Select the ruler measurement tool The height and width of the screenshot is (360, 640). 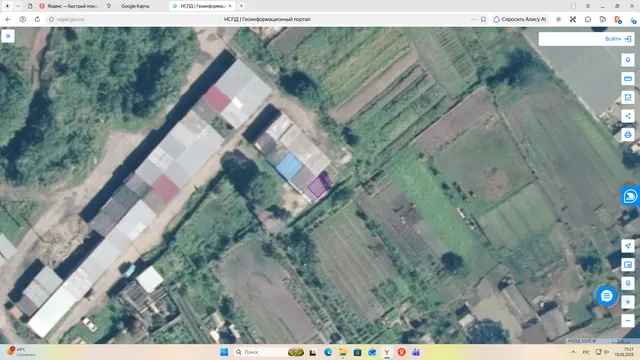[x=628, y=78]
